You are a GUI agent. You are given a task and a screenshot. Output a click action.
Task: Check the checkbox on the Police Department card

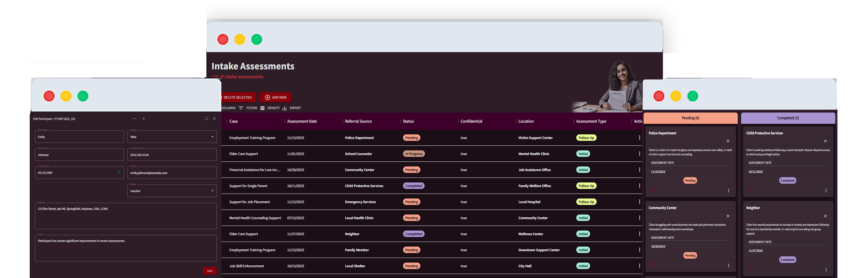[653, 190]
